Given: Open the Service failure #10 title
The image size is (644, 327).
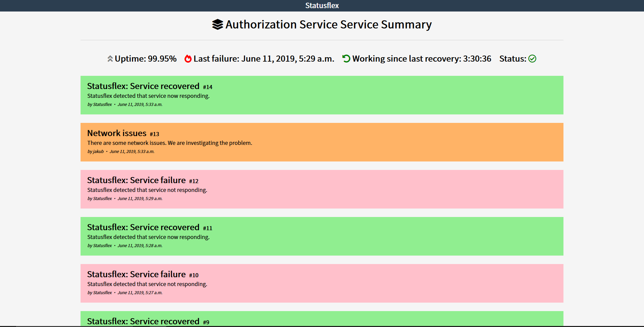Looking at the screenshot, I should (x=136, y=274).
